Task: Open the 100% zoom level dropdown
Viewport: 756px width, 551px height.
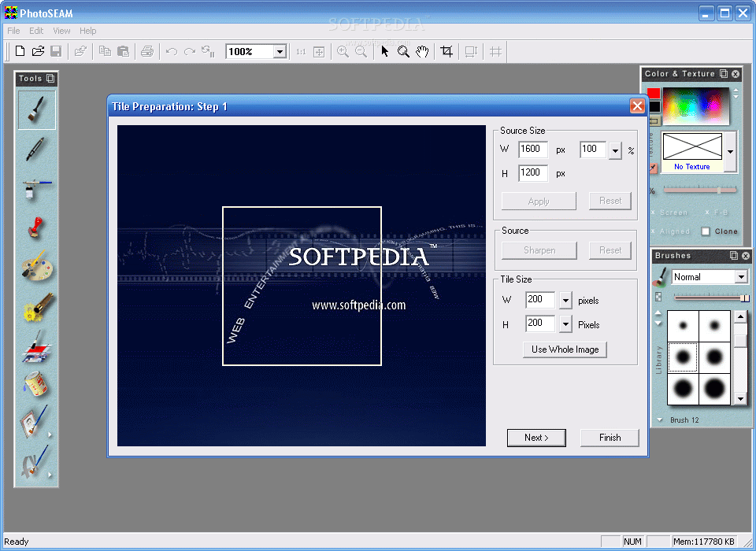Action: [280, 52]
